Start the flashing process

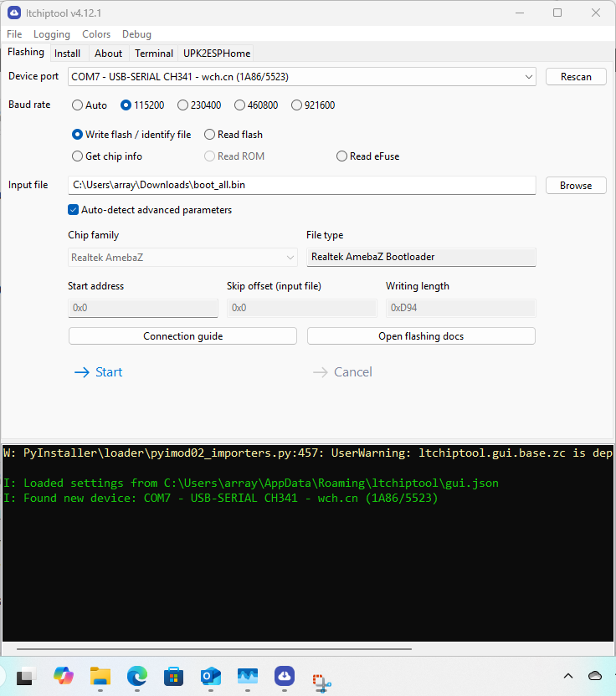(x=99, y=372)
